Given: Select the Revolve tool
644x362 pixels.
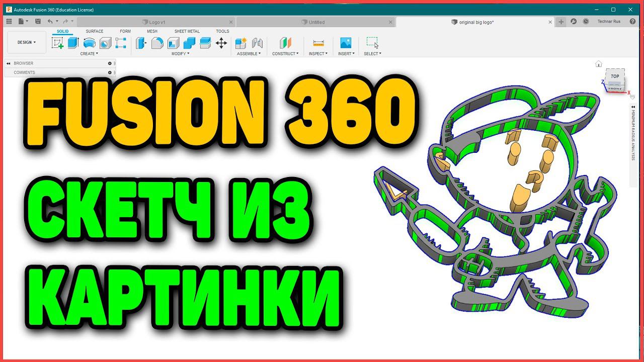Looking at the screenshot, I should point(89,43).
